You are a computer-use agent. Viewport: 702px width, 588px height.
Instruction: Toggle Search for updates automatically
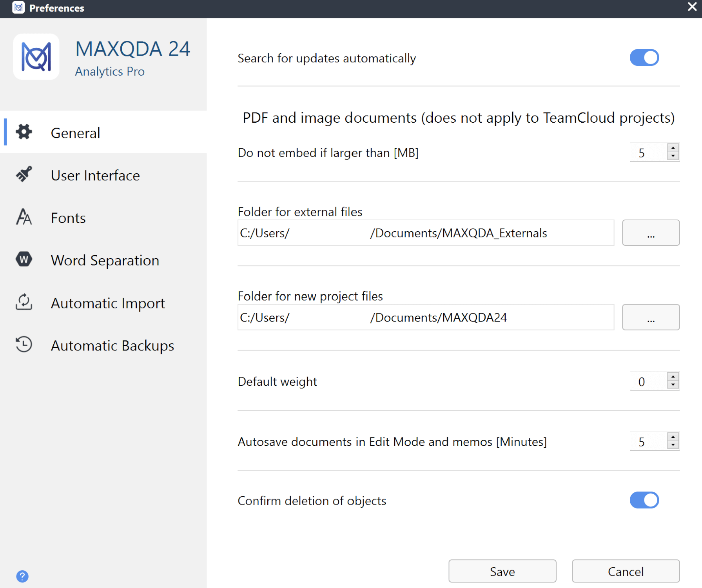pos(644,58)
